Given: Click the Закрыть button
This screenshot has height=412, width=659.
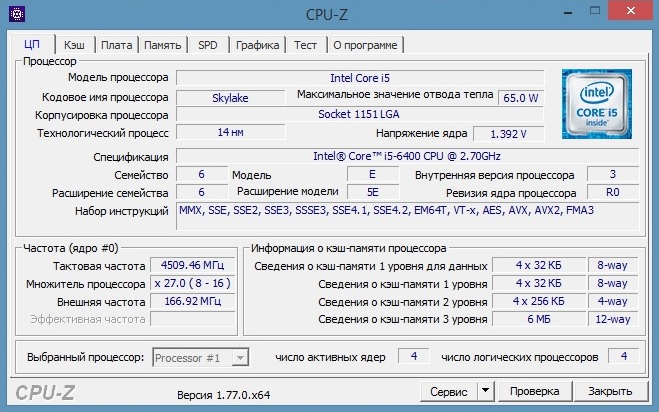Looking at the screenshot, I should click(x=610, y=391).
